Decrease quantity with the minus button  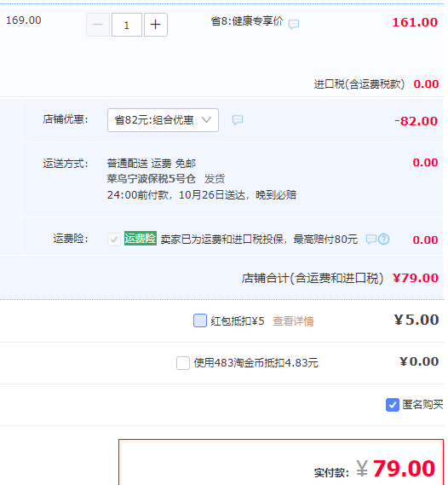[x=98, y=25]
